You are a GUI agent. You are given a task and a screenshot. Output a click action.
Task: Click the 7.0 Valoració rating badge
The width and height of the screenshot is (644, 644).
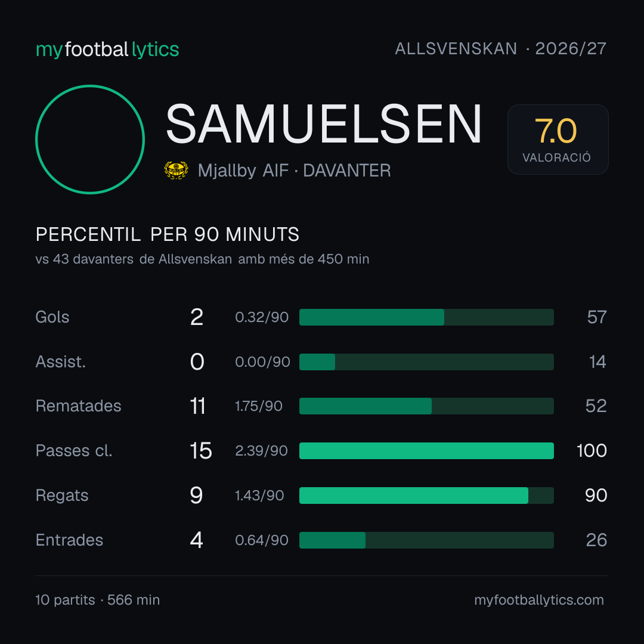pyautogui.click(x=558, y=139)
